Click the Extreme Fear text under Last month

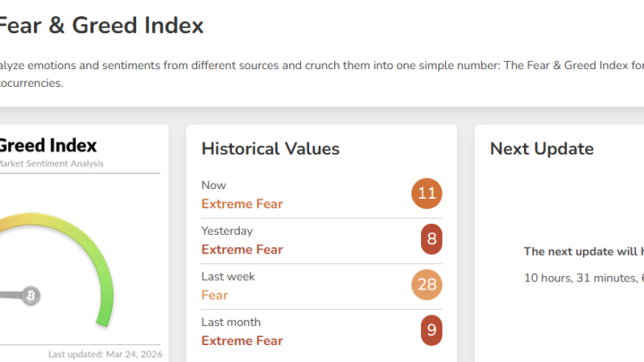point(242,341)
